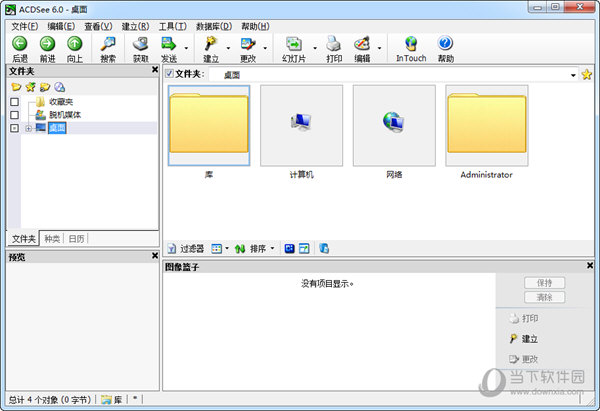
Task: Click the stacked folders icon in 文件夹 panel
Action: coord(45,87)
